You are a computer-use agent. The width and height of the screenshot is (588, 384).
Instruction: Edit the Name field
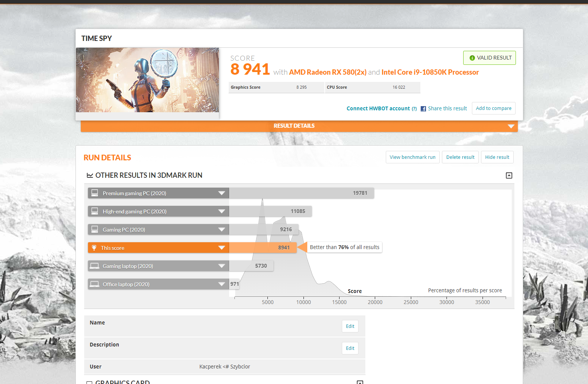coord(350,326)
